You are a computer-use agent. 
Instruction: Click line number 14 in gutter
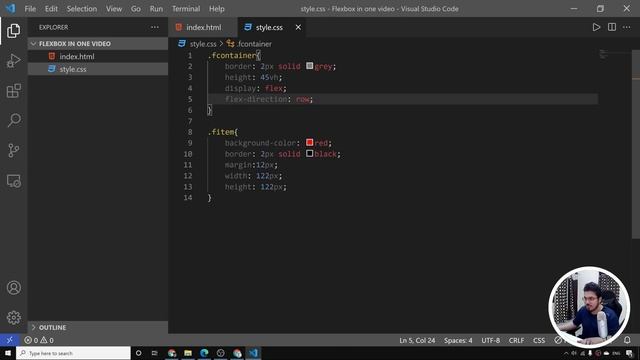point(188,198)
